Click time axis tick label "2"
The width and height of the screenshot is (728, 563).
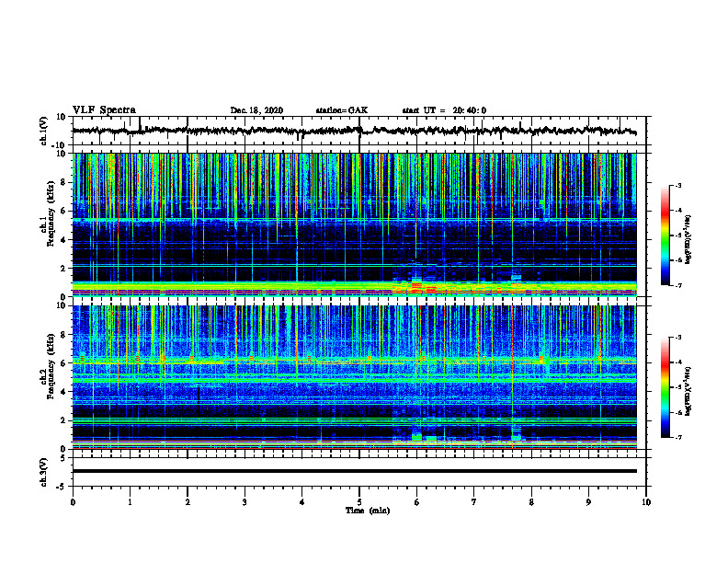tap(188, 502)
